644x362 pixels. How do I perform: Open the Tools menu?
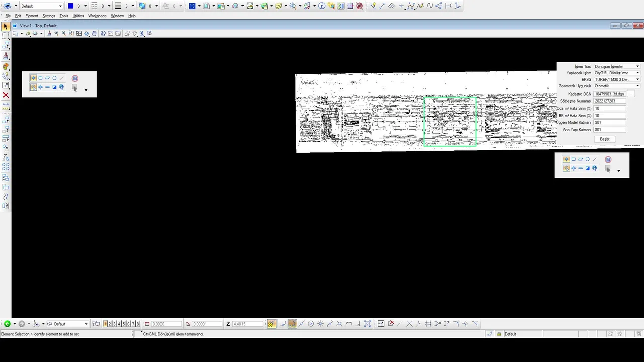(x=64, y=16)
